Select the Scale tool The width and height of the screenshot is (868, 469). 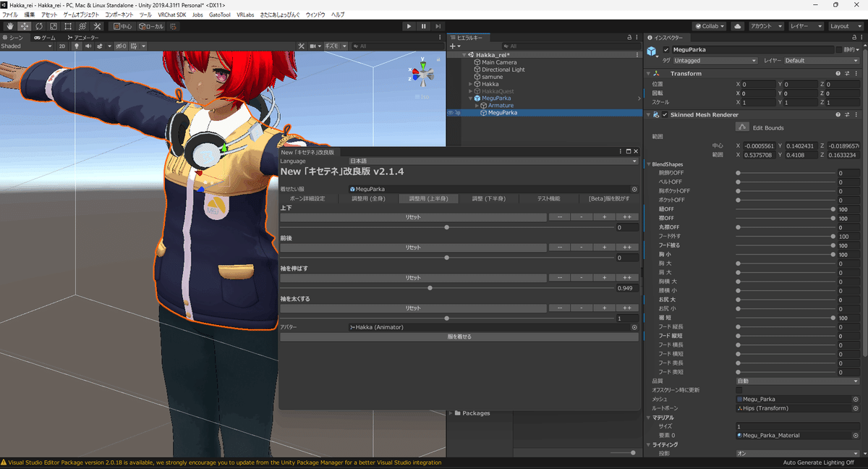click(x=54, y=26)
